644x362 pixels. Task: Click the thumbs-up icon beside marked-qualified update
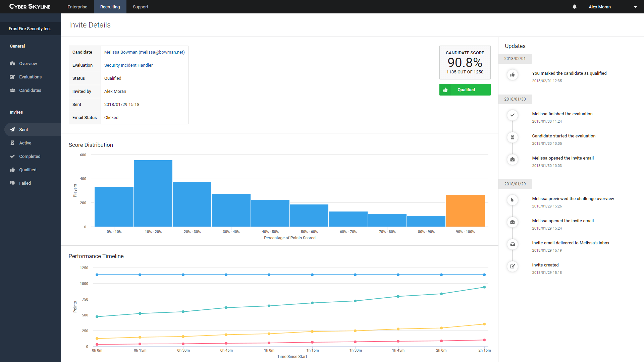click(x=512, y=75)
